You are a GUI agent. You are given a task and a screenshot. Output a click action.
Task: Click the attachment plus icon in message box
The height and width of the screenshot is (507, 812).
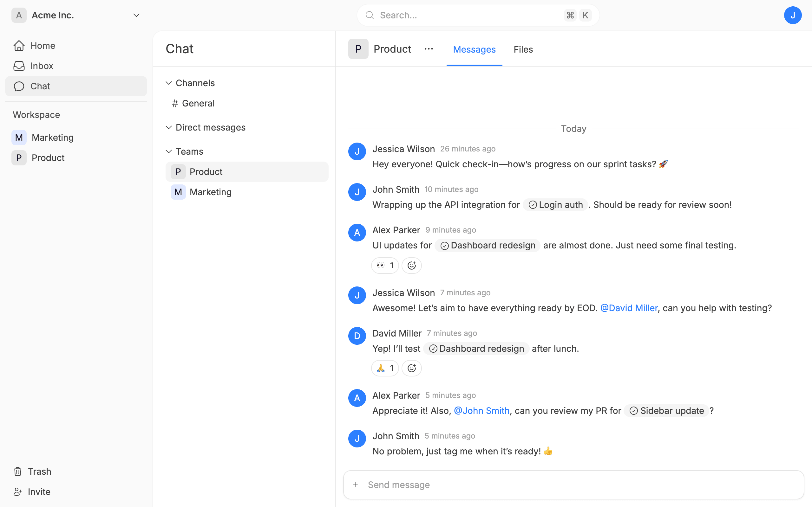[x=355, y=485]
